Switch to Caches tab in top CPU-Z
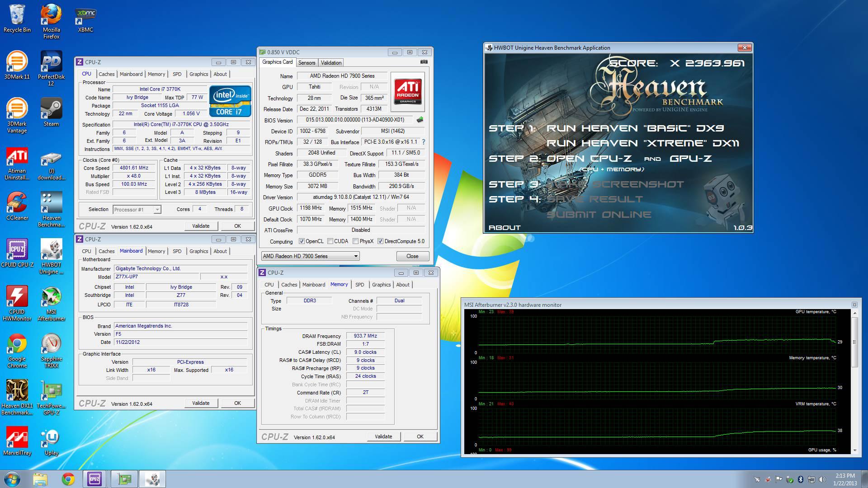Screen dimensions: 868x488 (107, 74)
